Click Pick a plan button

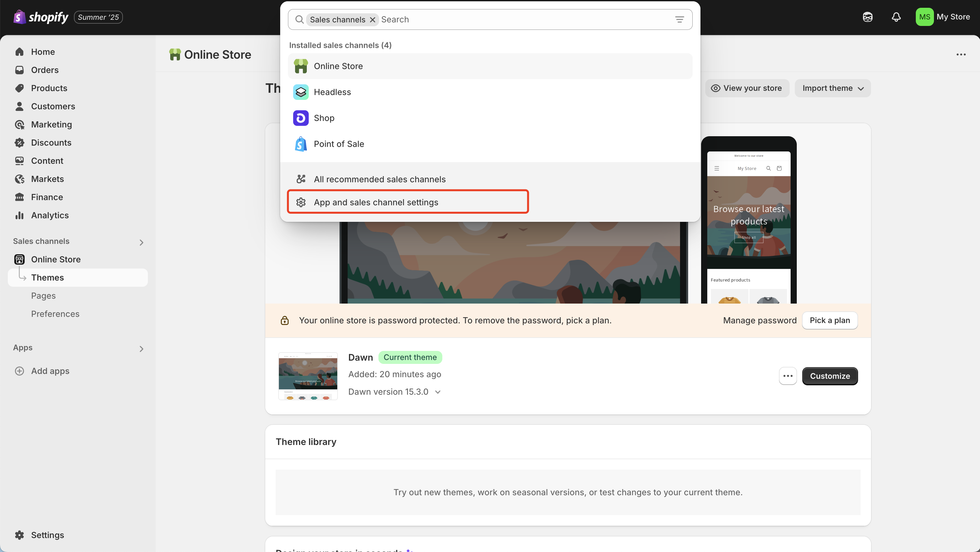click(829, 320)
